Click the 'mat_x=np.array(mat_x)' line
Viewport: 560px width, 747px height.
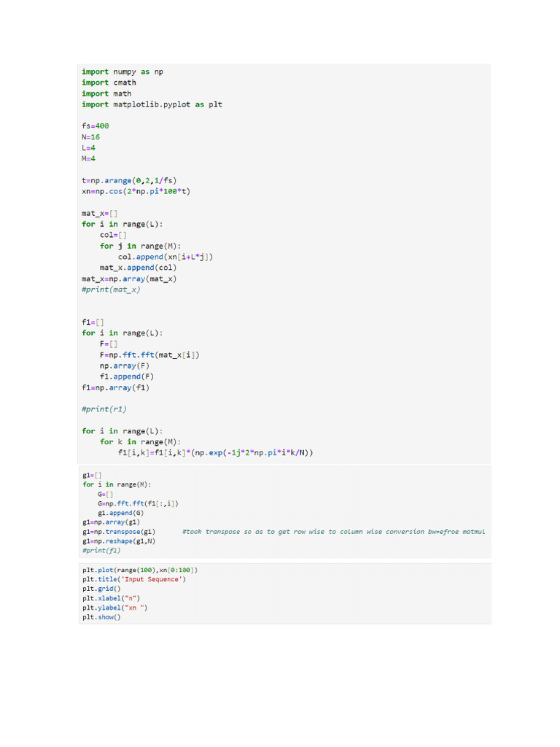(x=129, y=279)
